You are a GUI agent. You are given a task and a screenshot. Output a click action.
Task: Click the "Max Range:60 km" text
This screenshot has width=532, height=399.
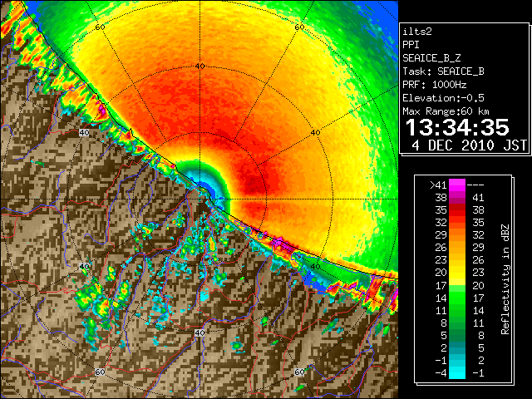click(446, 111)
